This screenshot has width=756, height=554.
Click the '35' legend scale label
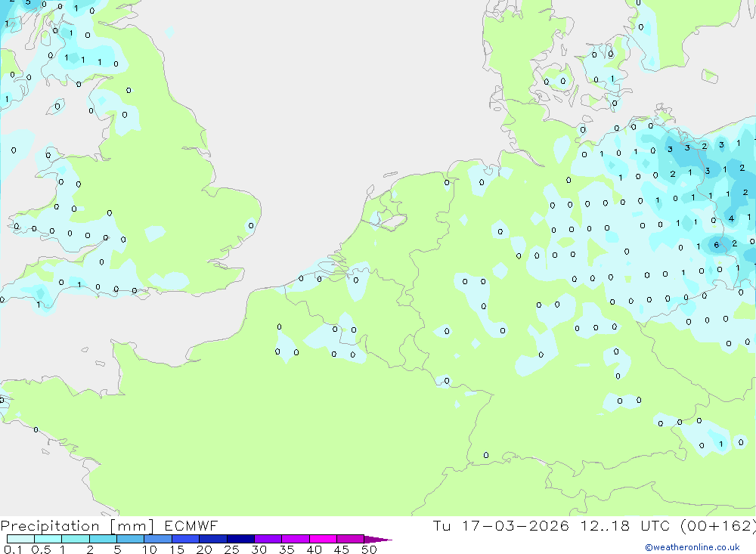point(287,549)
